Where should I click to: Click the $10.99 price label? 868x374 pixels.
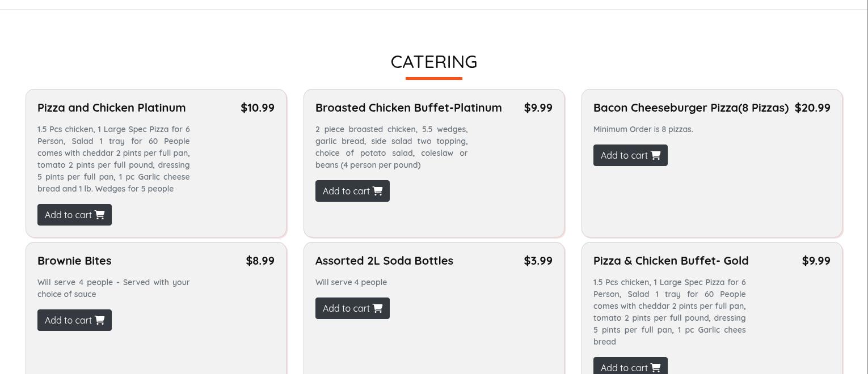pos(258,108)
